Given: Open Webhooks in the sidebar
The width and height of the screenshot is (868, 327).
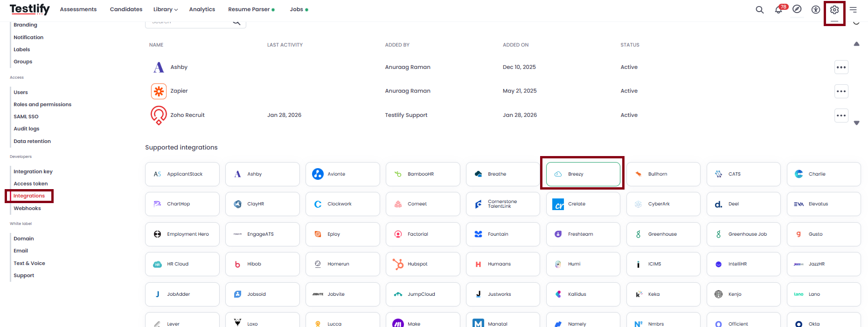Looking at the screenshot, I should pyautogui.click(x=27, y=208).
